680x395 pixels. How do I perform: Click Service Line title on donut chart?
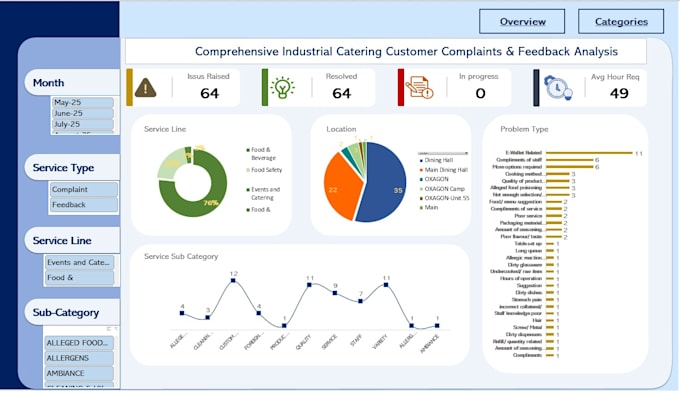click(165, 129)
